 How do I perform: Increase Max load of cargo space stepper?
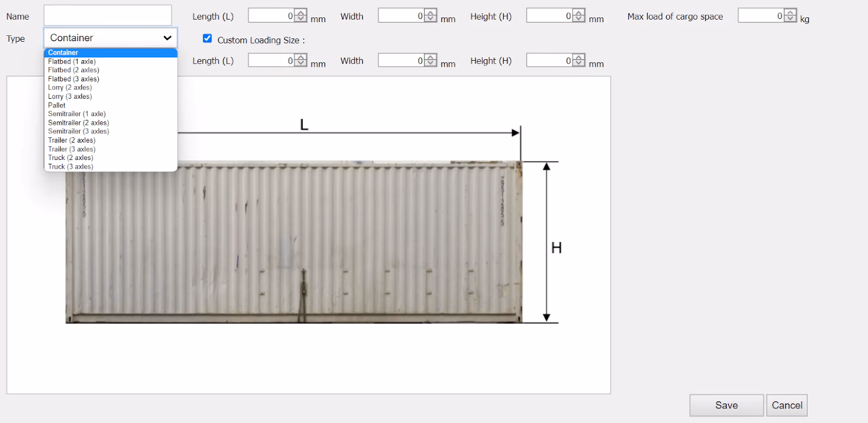[x=791, y=12]
